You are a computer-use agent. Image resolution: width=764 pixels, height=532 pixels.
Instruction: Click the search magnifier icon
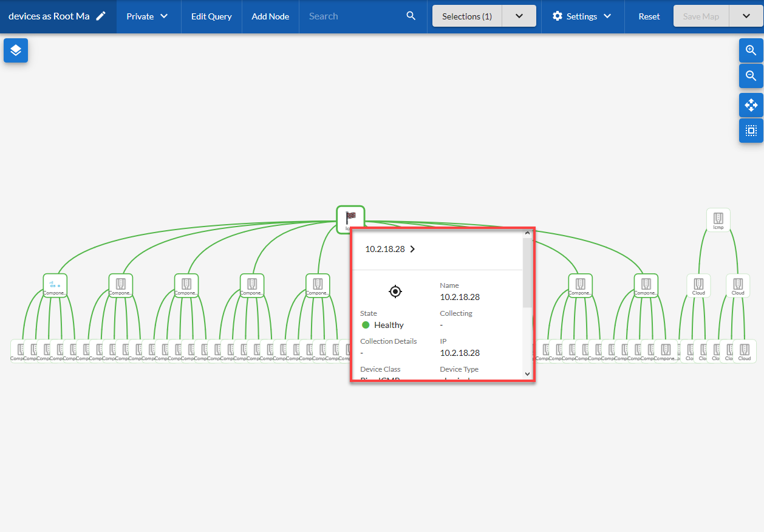click(411, 16)
